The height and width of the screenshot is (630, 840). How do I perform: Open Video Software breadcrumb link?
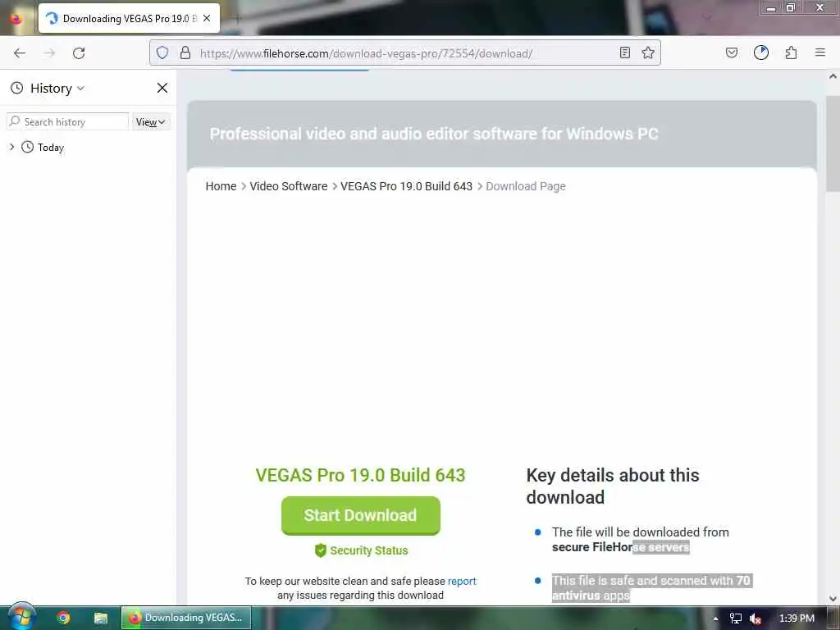(289, 186)
